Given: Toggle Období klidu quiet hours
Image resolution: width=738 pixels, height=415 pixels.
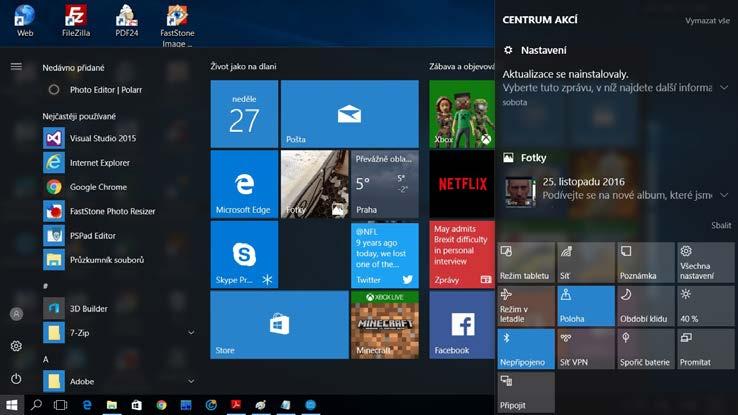Looking at the screenshot, I should (646, 306).
